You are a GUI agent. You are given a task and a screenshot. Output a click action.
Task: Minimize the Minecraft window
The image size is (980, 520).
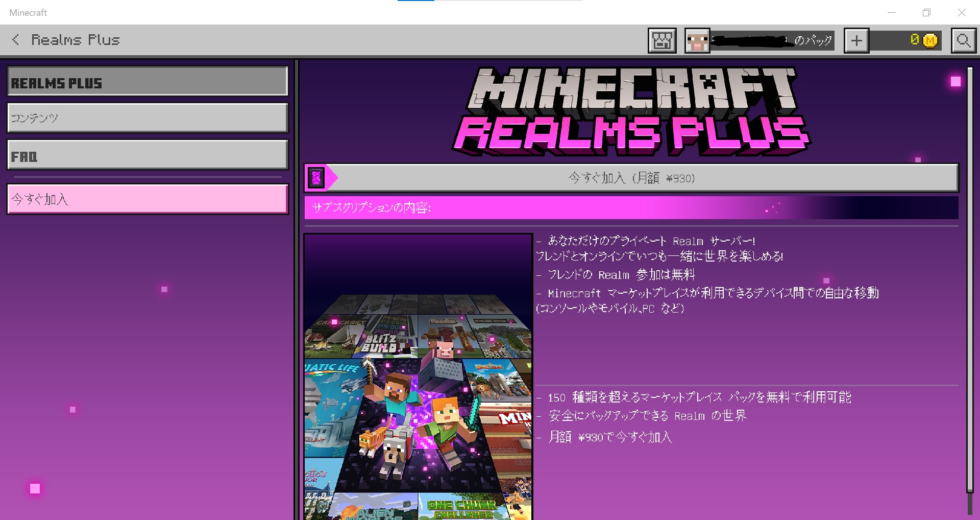point(891,13)
